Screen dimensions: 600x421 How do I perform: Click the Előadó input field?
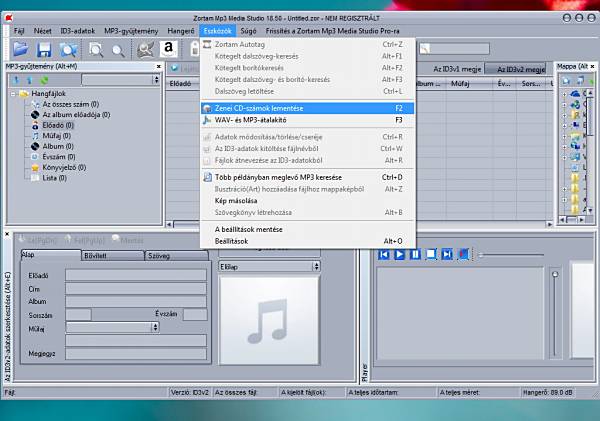[136, 275]
